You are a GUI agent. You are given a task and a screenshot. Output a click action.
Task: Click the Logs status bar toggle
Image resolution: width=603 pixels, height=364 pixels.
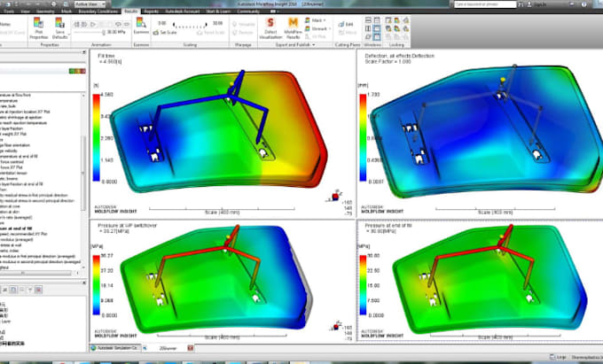(559, 358)
